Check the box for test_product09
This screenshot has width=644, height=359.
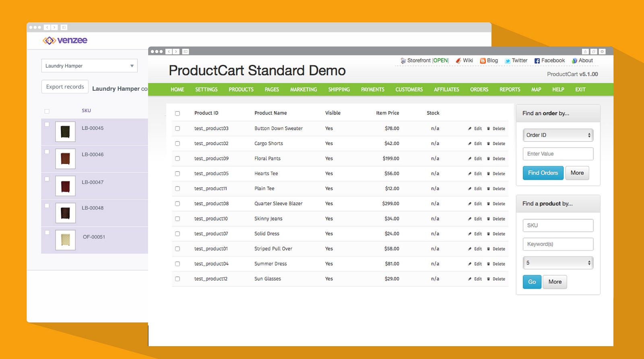(178, 159)
